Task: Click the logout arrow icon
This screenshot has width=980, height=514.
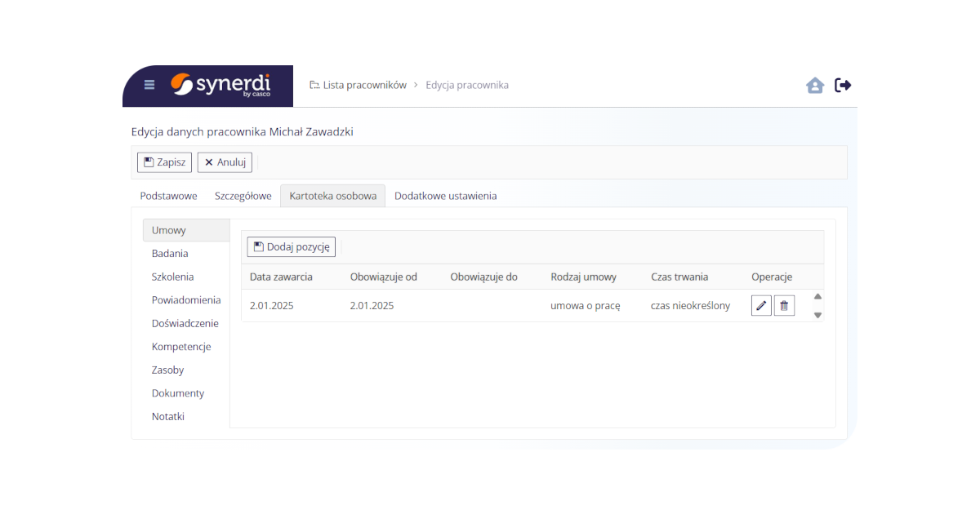Action: pos(843,85)
